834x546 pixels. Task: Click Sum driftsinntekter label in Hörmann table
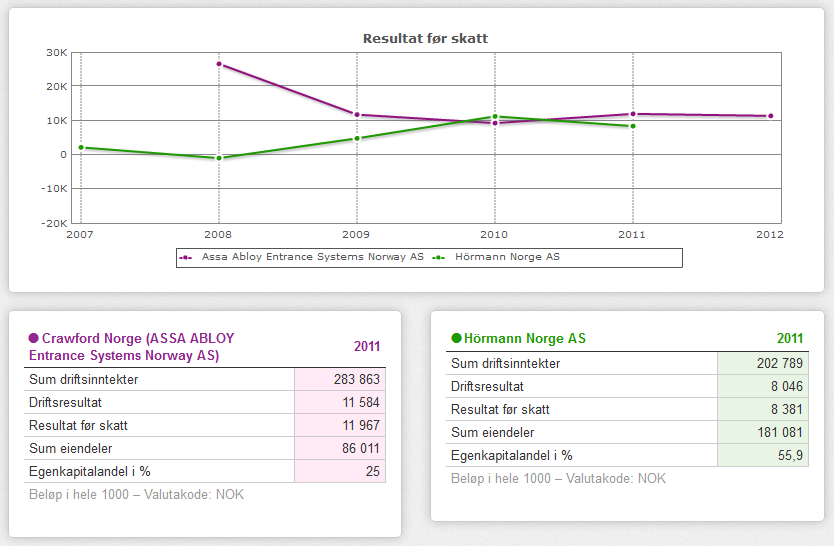505,363
